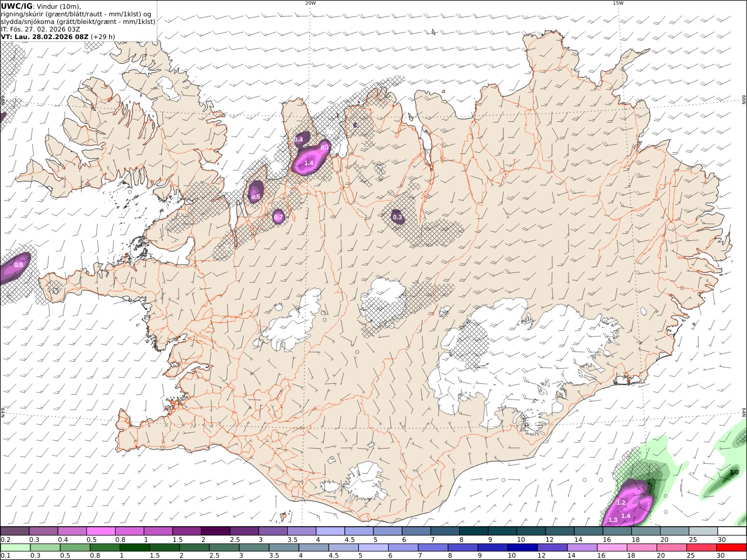Image resolution: width=747 pixels, height=560 pixels.
Task: Click the '(+29 h)' forecast offset text
Action: pyautogui.click(x=103, y=37)
